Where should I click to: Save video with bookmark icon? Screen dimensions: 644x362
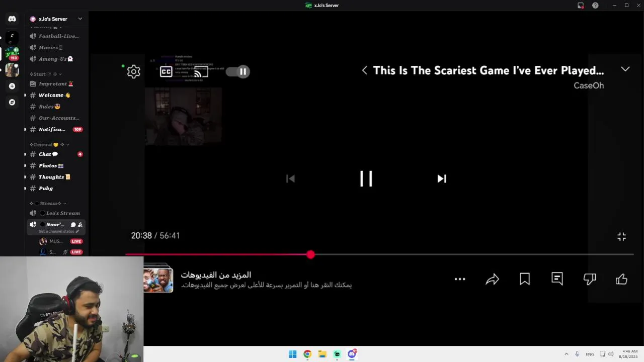[525, 279]
